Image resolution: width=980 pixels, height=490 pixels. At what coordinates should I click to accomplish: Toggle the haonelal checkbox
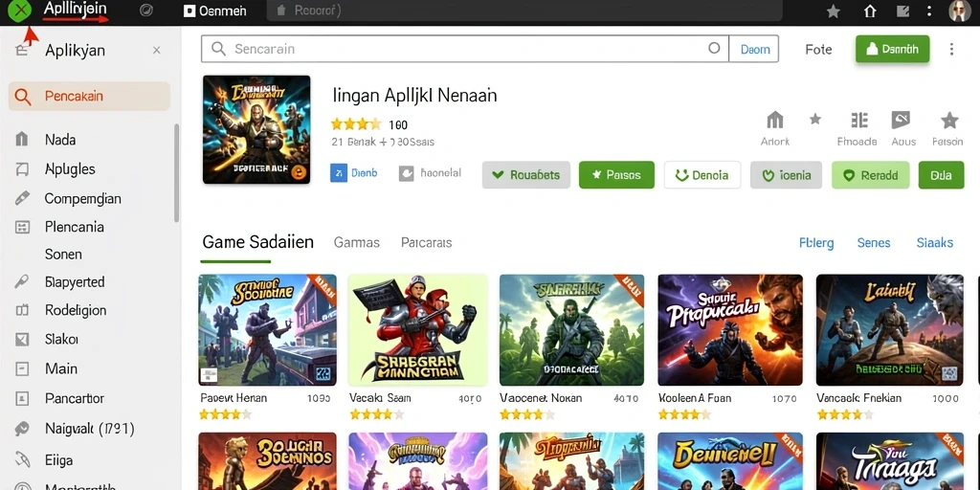click(406, 173)
